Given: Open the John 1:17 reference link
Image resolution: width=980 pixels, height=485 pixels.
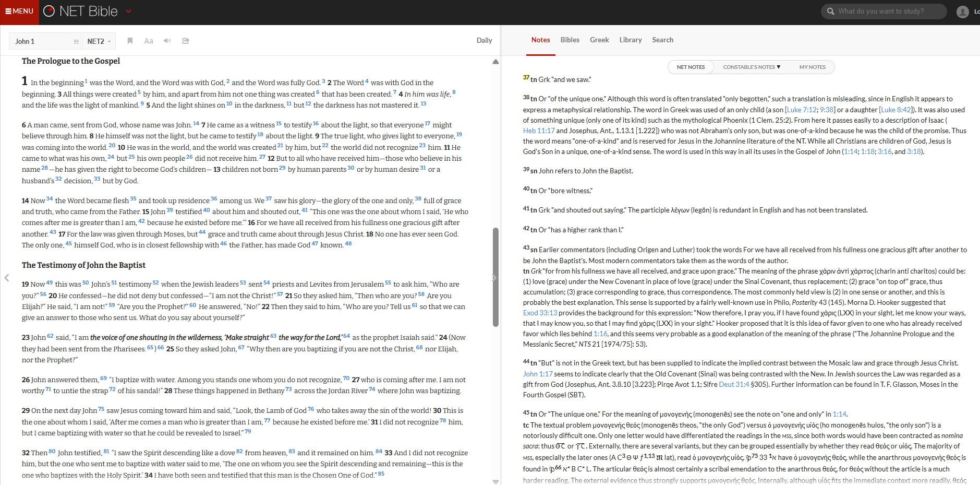Looking at the screenshot, I should click(538, 374).
